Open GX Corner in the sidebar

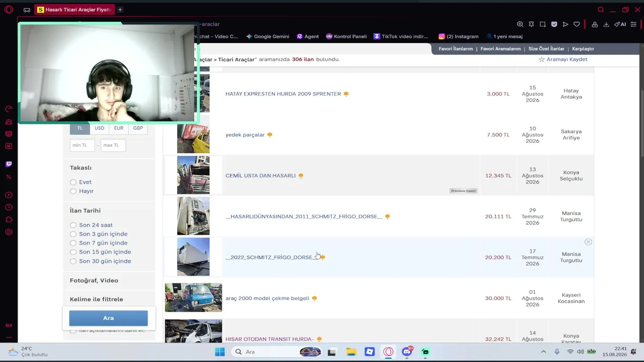(x=9, y=325)
